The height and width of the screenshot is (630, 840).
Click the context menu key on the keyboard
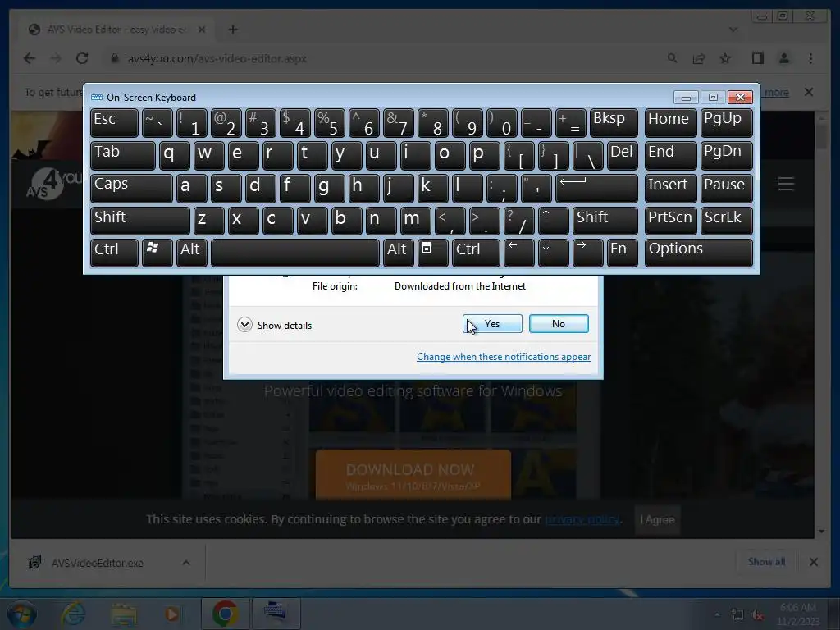432,253
